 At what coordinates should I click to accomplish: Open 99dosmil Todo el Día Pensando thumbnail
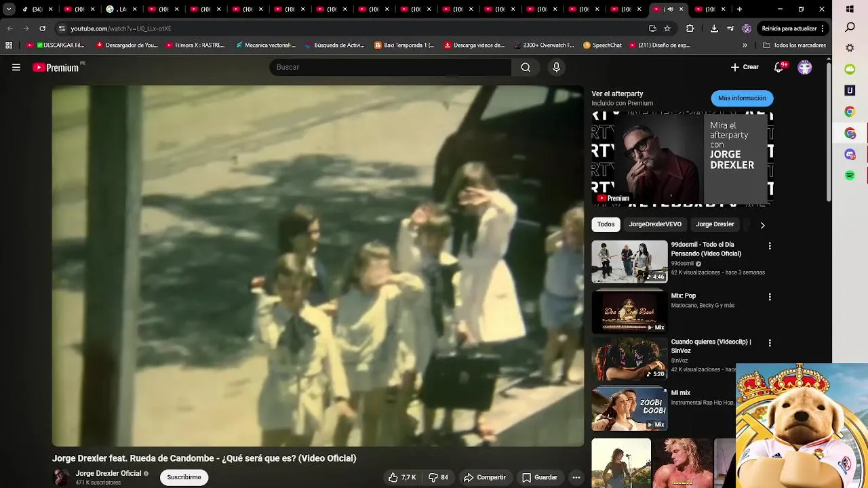click(629, 262)
